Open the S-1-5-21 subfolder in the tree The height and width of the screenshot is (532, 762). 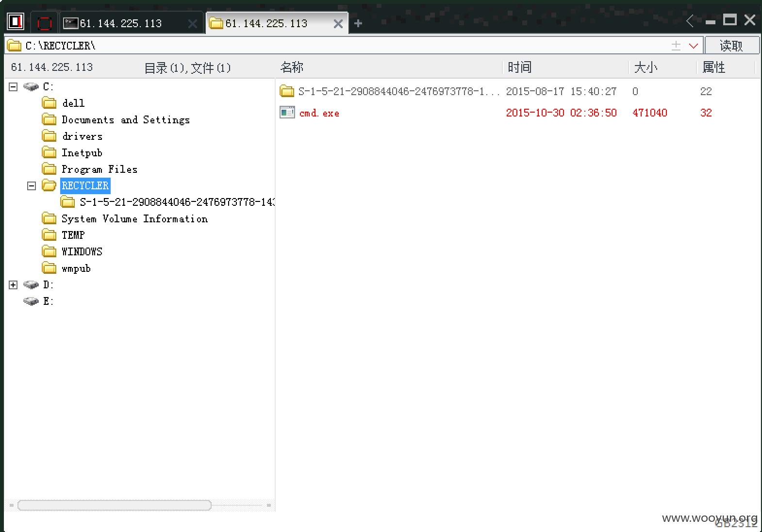coord(177,202)
